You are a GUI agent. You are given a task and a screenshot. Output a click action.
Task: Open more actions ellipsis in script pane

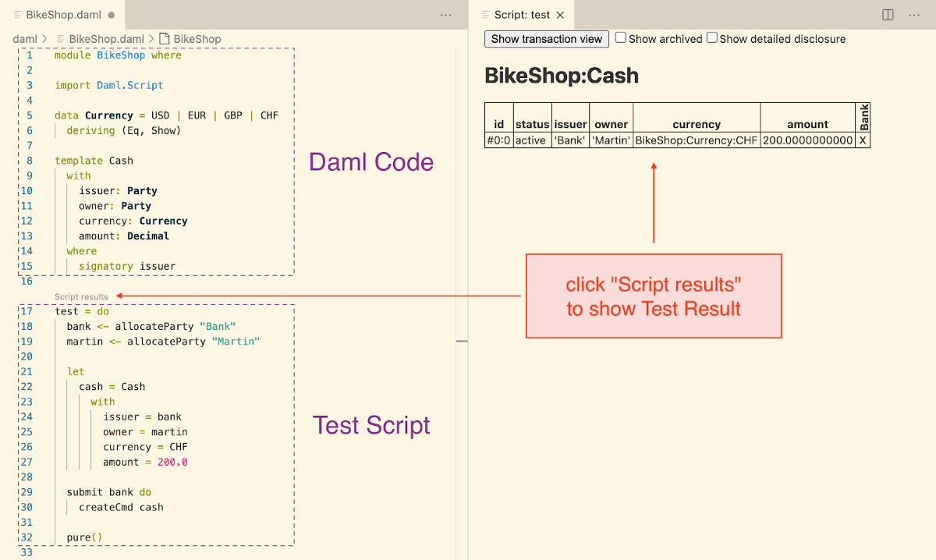tap(914, 15)
